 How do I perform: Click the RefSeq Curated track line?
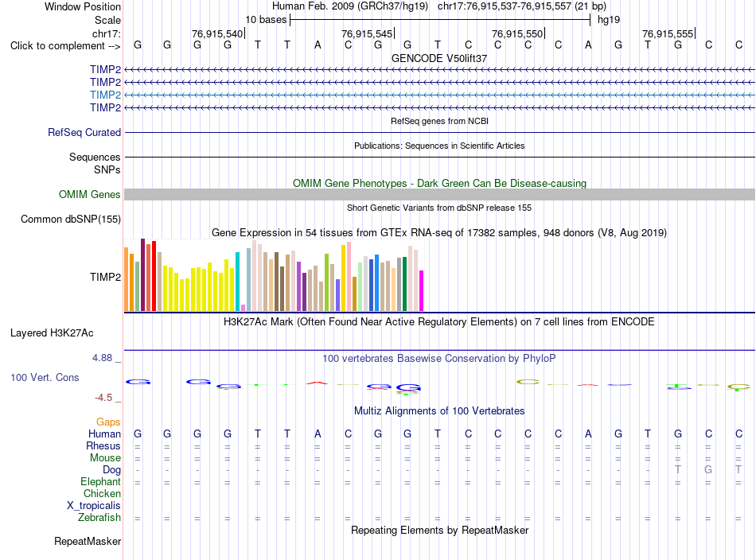point(439,133)
